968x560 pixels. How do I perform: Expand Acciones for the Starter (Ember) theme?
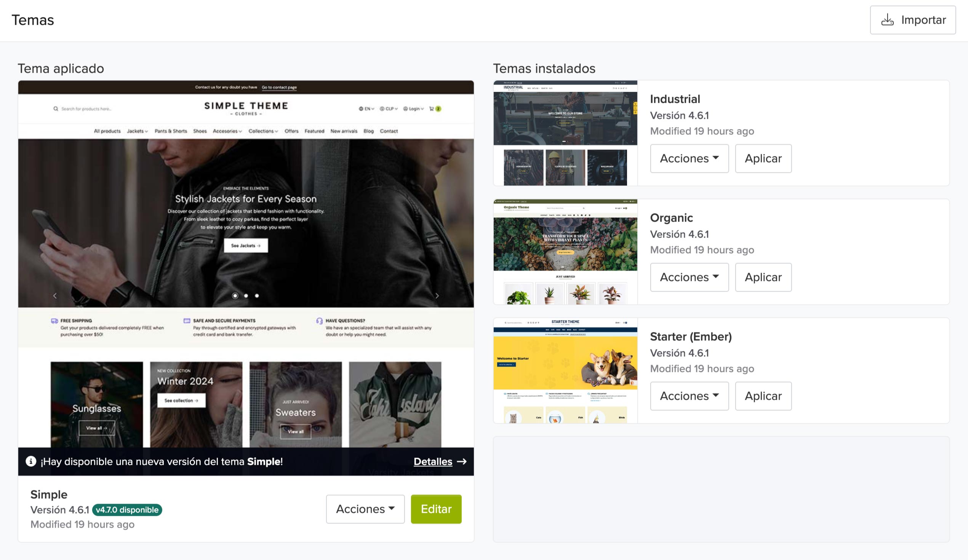coord(689,396)
